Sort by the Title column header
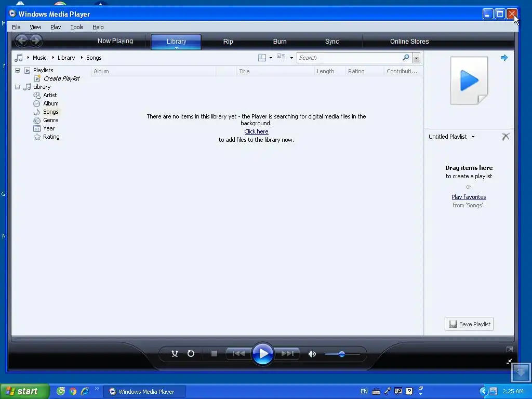This screenshot has width=532, height=399. point(275,71)
